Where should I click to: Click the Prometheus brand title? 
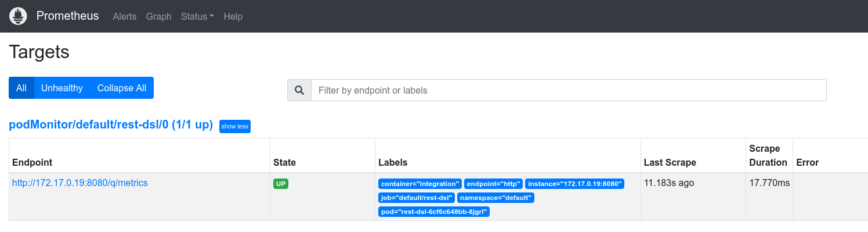coord(67,16)
